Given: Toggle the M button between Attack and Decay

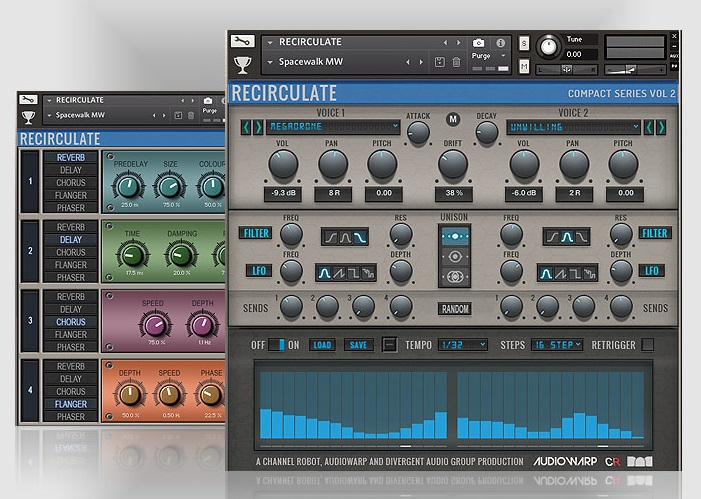Looking at the screenshot, I should (x=453, y=119).
